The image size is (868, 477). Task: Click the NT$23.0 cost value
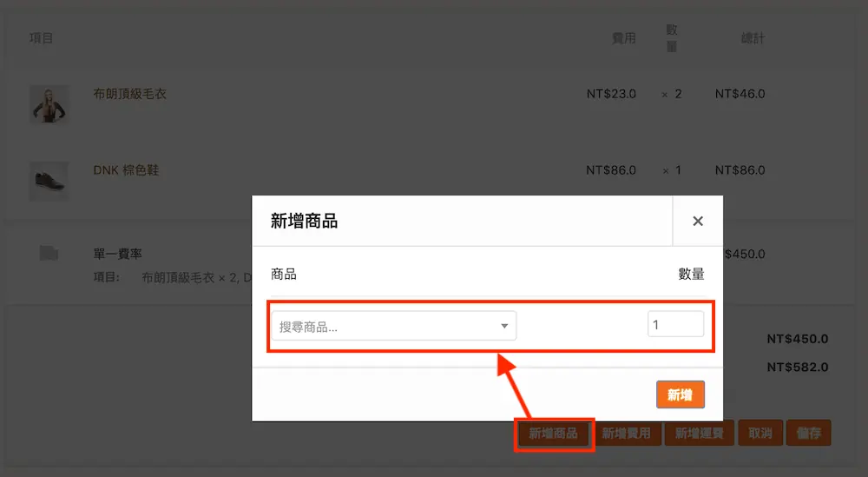point(611,94)
